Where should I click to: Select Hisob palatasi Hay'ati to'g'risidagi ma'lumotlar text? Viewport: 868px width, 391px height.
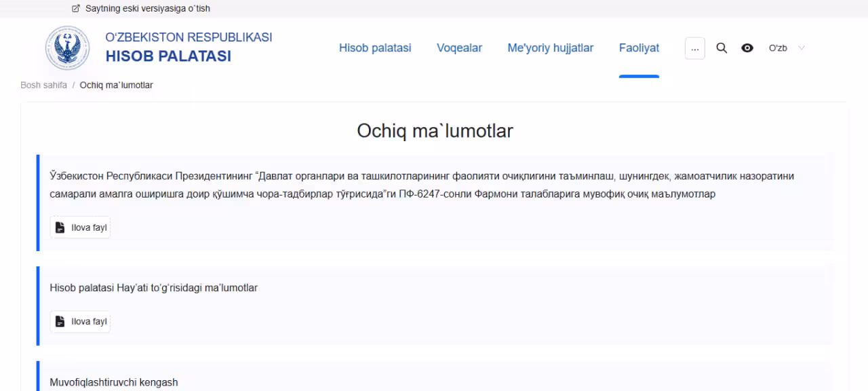[x=154, y=288]
